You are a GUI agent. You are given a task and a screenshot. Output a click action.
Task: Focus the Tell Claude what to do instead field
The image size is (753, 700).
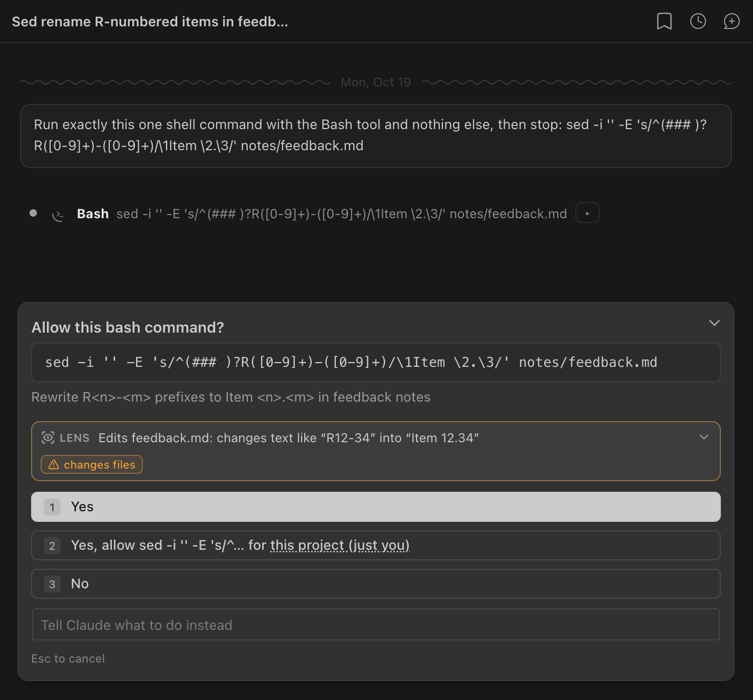[x=376, y=625]
